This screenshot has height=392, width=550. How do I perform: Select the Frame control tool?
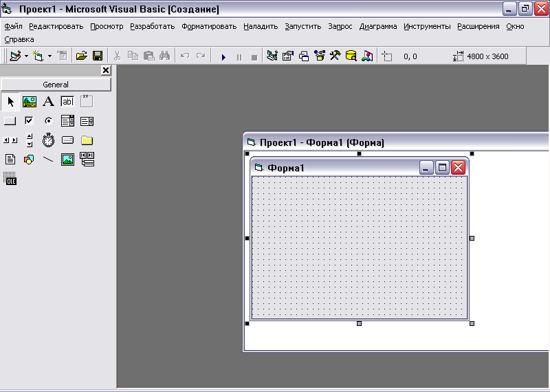[x=87, y=101]
